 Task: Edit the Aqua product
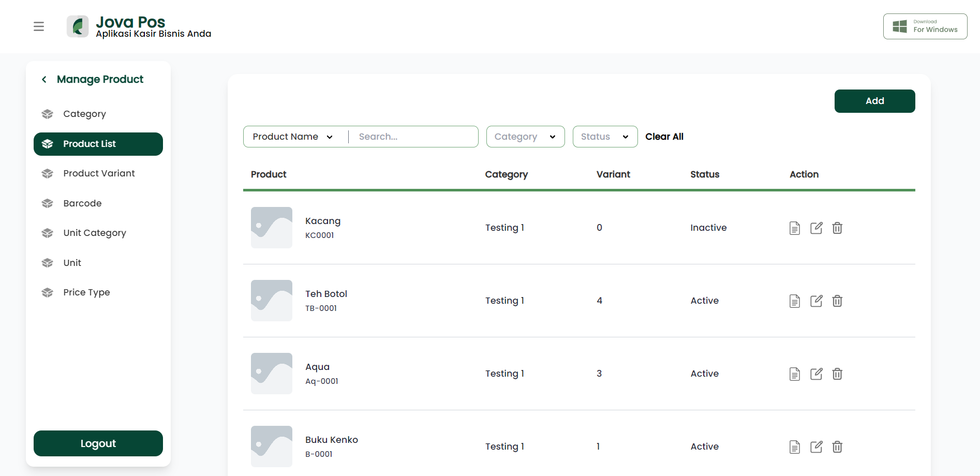816,374
